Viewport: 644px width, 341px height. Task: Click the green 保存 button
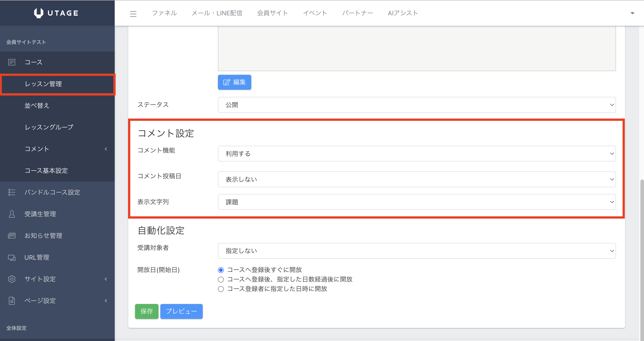coord(147,311)
